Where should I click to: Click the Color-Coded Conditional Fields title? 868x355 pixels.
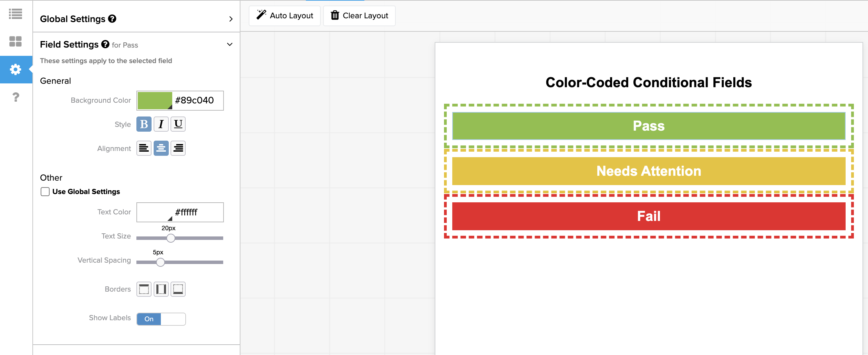(649, 82)
